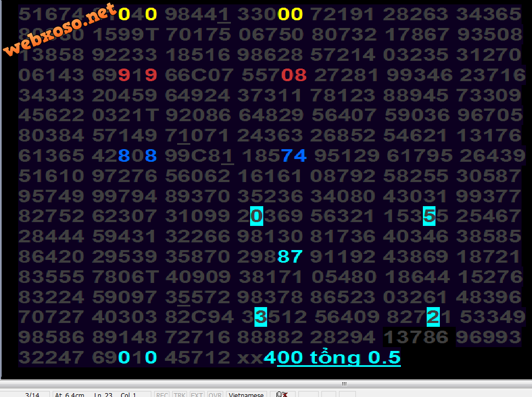Toggle EXT extend selection mode
The height and width of the screenshot is (397, 532).
point(196,394)
